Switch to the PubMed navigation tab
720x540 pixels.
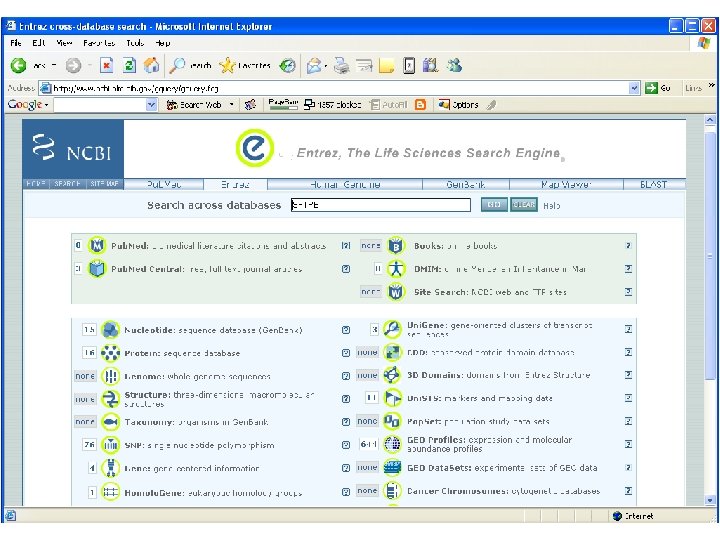click(x=163, y=184)
